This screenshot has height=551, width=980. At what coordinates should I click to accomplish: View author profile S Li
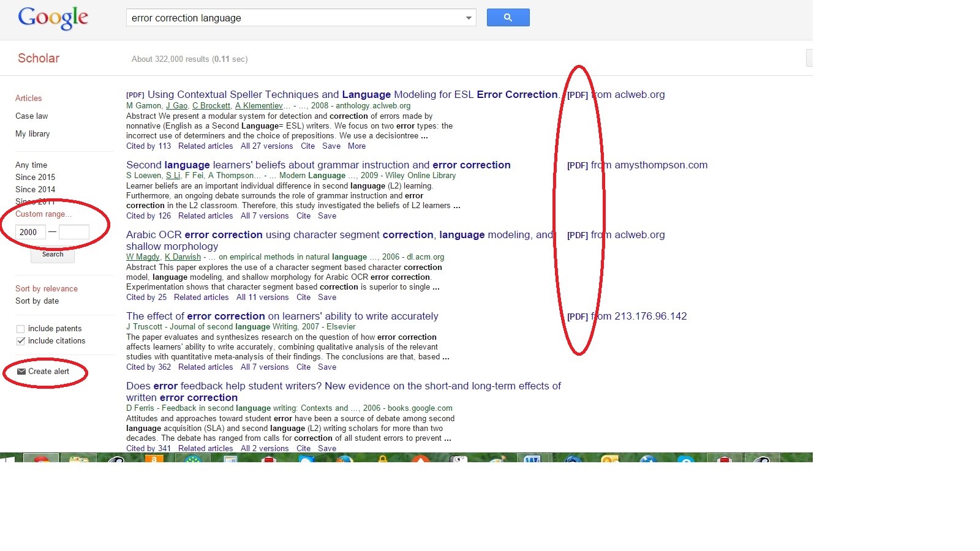pos(173,175)
